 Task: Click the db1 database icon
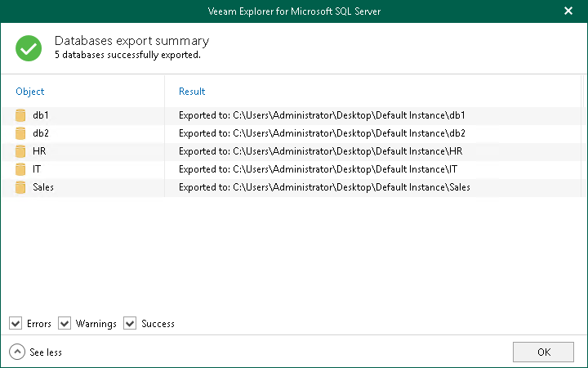click(21, 115)
